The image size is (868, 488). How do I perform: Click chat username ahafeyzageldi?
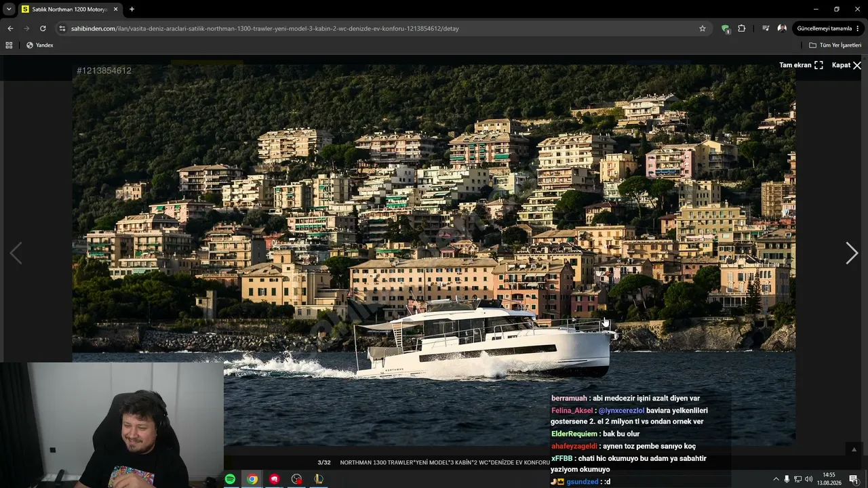[x=574, y=446]
